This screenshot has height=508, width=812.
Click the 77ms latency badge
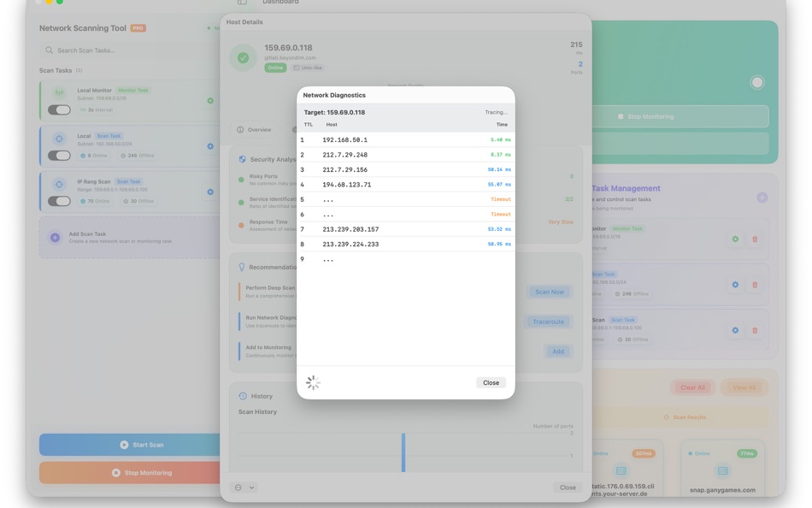747,453
